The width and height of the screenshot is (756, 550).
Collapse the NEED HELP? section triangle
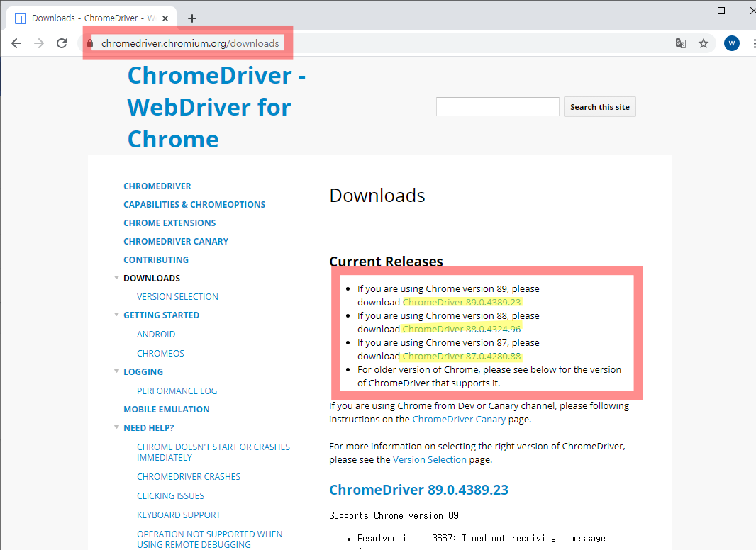116,427
